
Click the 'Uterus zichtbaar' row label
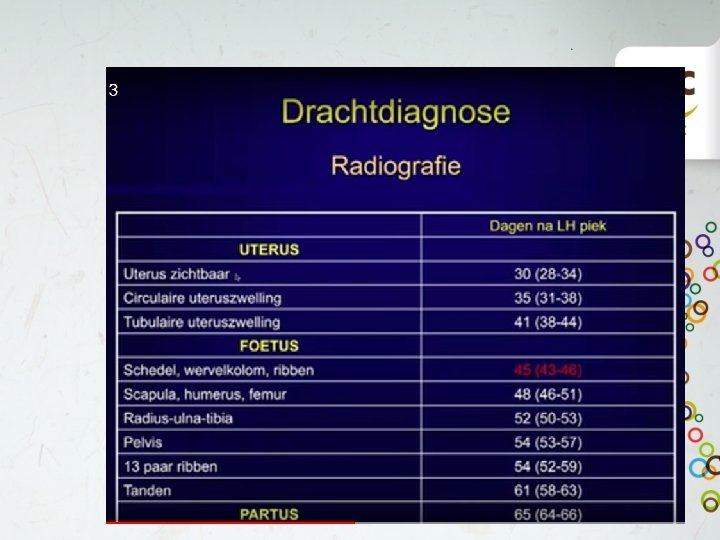click(176, 274)
